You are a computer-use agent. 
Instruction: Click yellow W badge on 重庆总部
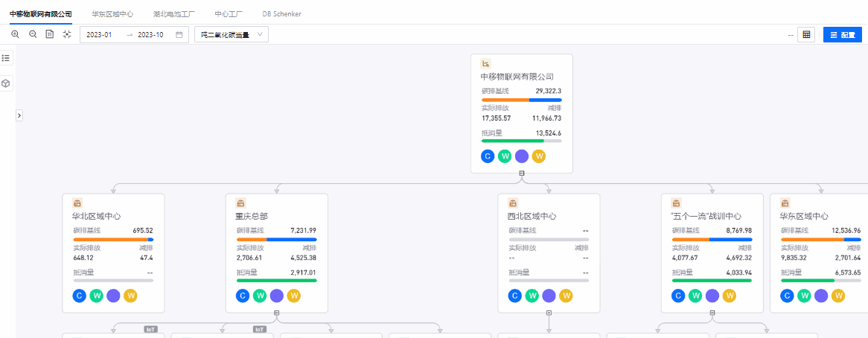(294, 296)
